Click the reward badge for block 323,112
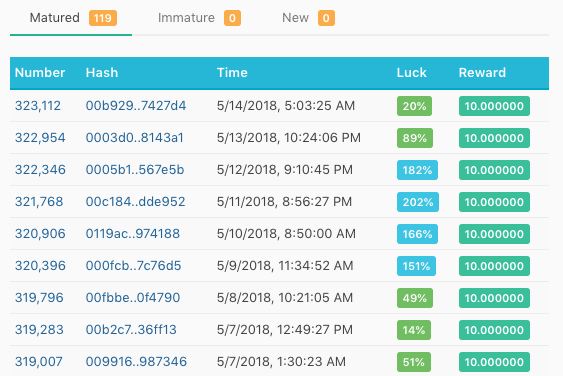The width and height of the screenshot is (563, 376). (x=494, y=106)
